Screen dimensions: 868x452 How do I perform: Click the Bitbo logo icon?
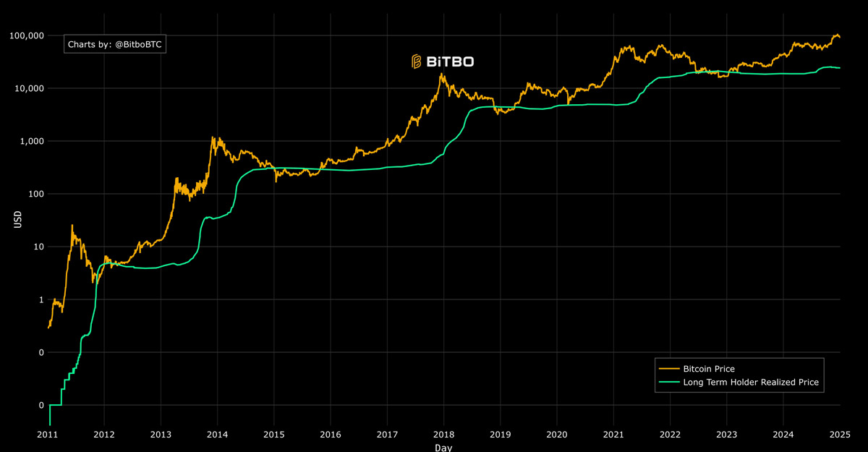coord(417,61)
